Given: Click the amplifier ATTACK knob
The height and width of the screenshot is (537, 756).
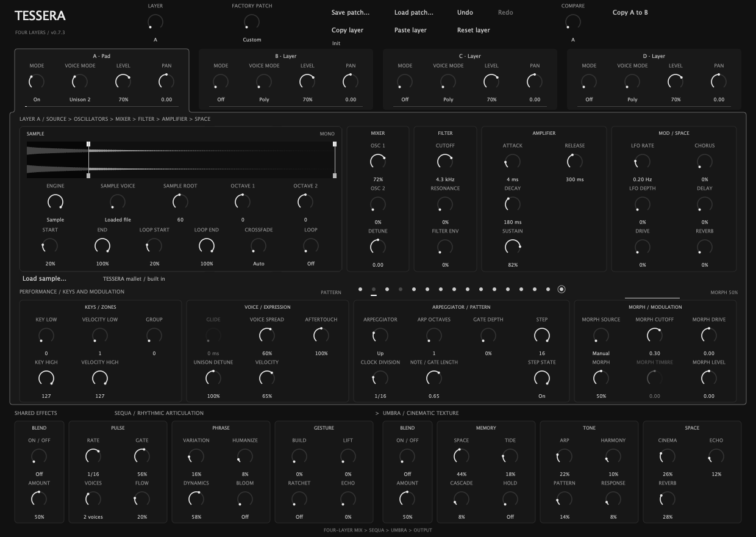Looking at the screenshot, I should pos(513,162).
